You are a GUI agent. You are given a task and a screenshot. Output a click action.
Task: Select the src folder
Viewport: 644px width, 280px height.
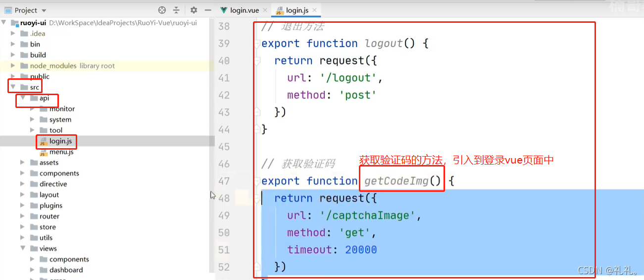click(34, 87)
